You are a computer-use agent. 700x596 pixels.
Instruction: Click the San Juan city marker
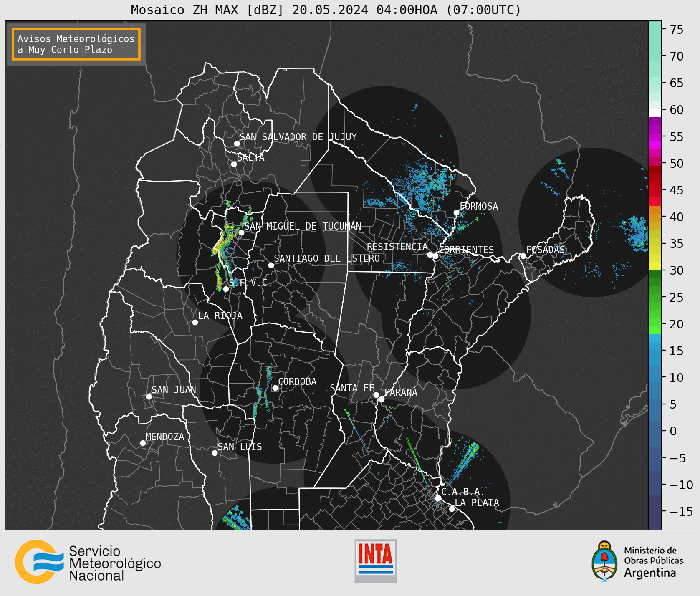[149, 396]
